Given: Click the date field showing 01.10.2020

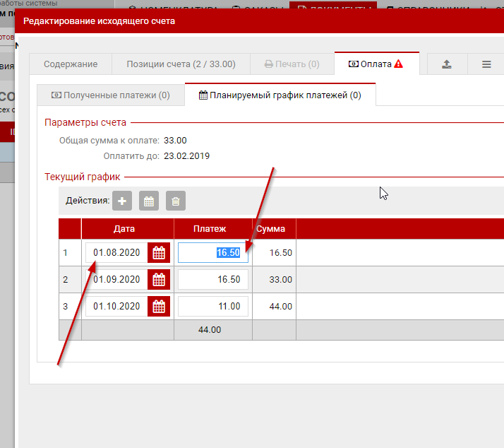Looking at the screenshot, I should (x=116, y=307).
